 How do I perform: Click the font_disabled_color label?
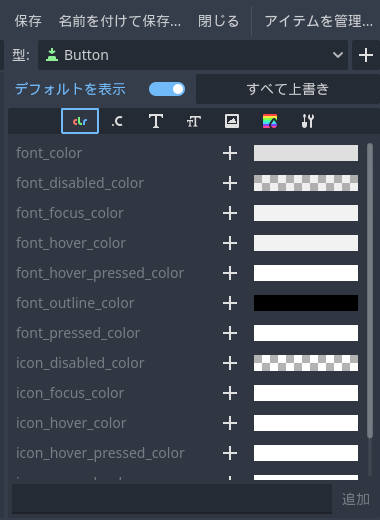(80, 183)
